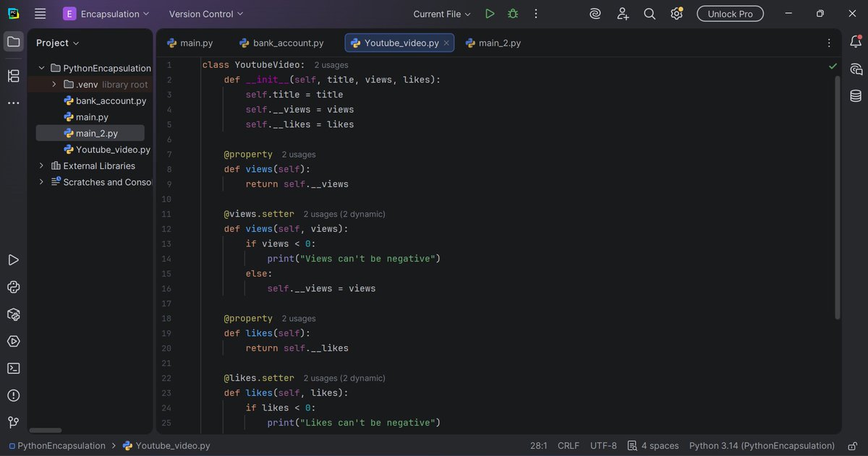Click the Unlock Pro button
The height and width of the screenshot is (456, 868).
730,14
